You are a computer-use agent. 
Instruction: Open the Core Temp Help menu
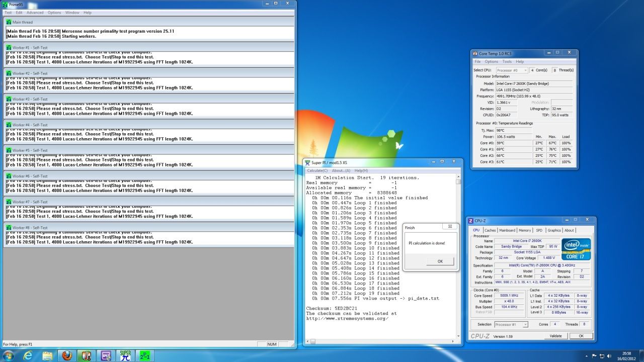point(520,61)
